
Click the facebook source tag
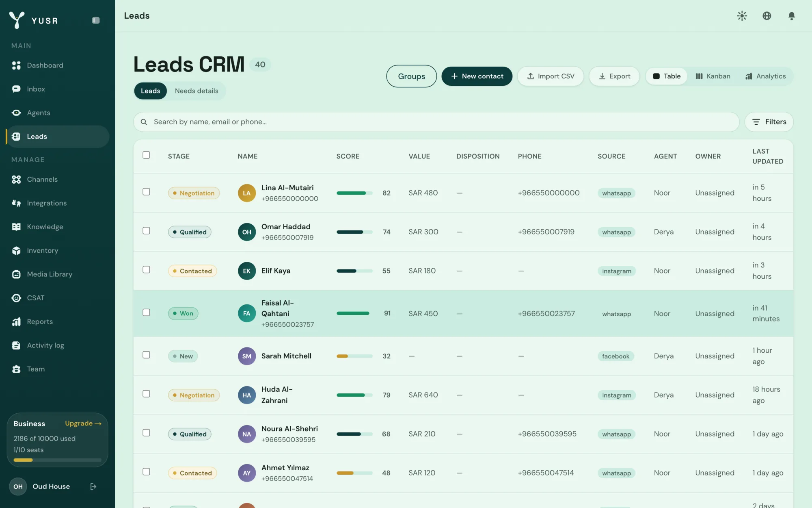pos(615,356)
